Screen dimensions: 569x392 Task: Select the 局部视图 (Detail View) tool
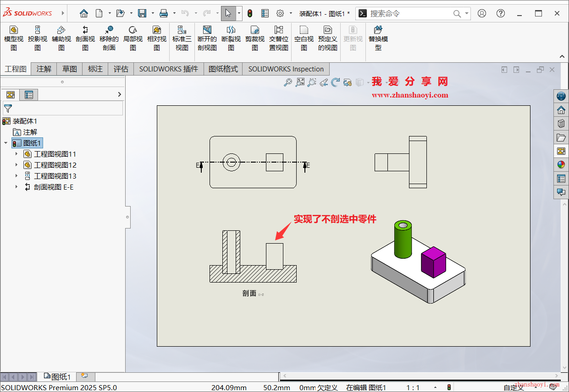133,38
